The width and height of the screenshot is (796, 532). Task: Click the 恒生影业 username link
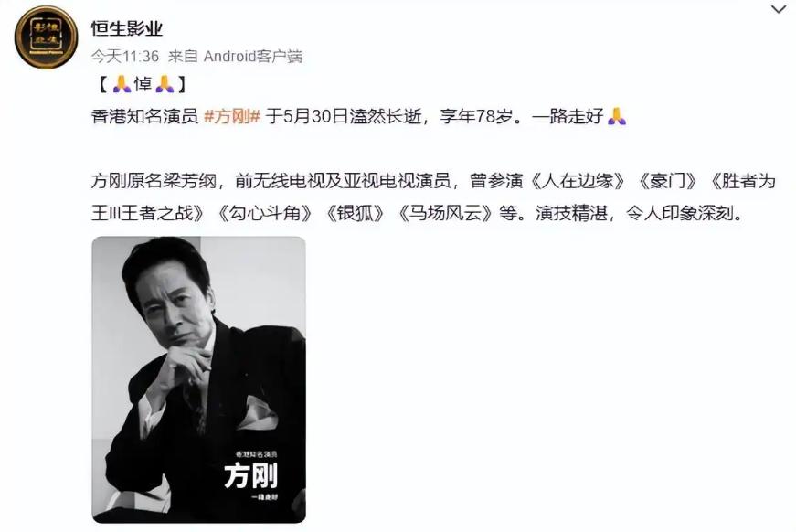127,28
